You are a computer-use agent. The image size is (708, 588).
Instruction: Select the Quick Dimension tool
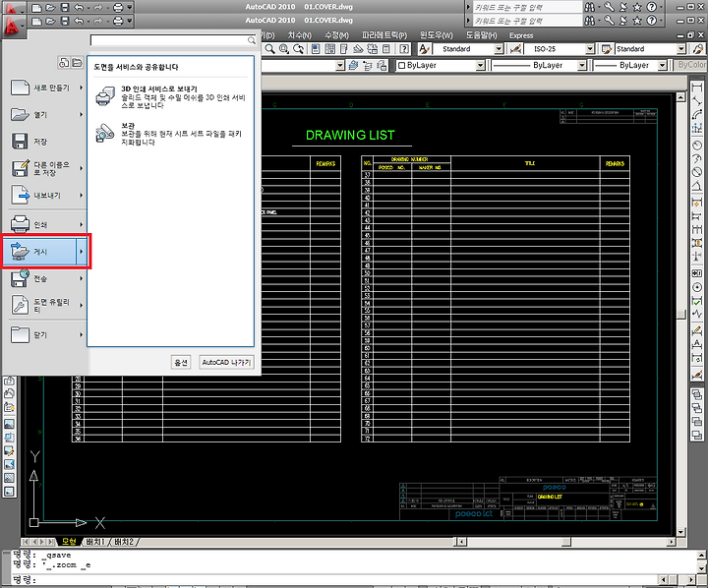tap(697, 203)
